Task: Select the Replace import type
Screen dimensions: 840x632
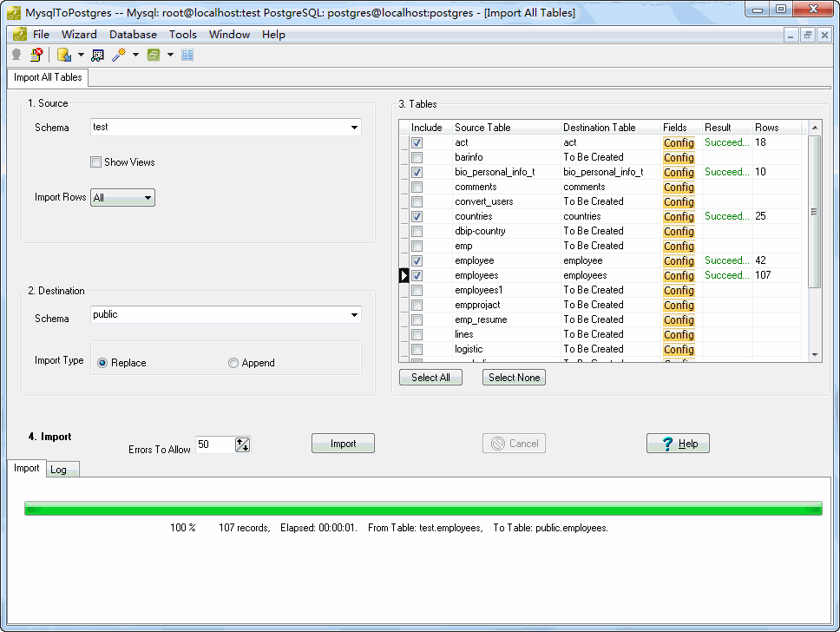Action: click(102, 363)
